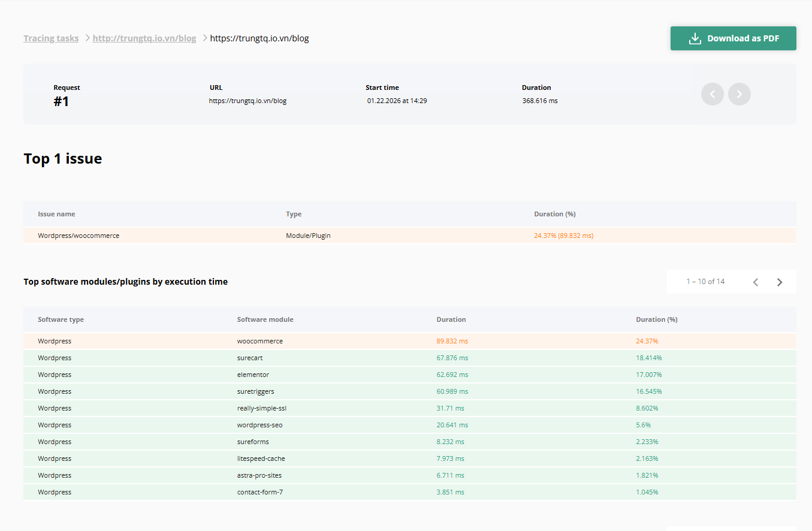Show next page of modules table
Screen dimensions: 812x531
pos(780,282)
